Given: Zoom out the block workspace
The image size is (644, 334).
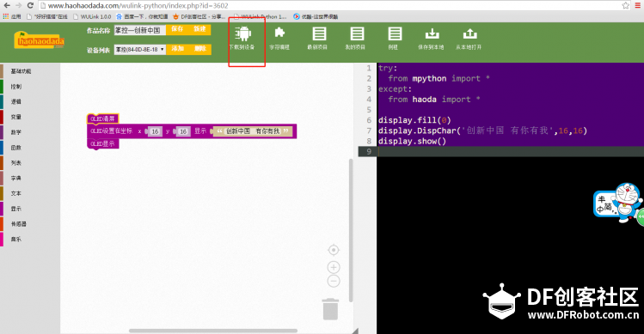Looking at the screenshot, I should coord(334,281).
